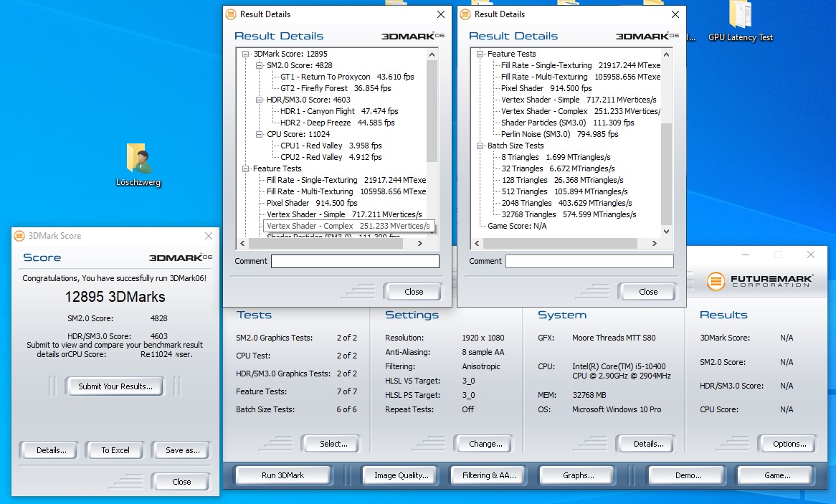The height and width of the screenshot is (504, 836).
Task: Click right arrow of left Result Details horizontal scrollbar
Action: pos(420,243)
